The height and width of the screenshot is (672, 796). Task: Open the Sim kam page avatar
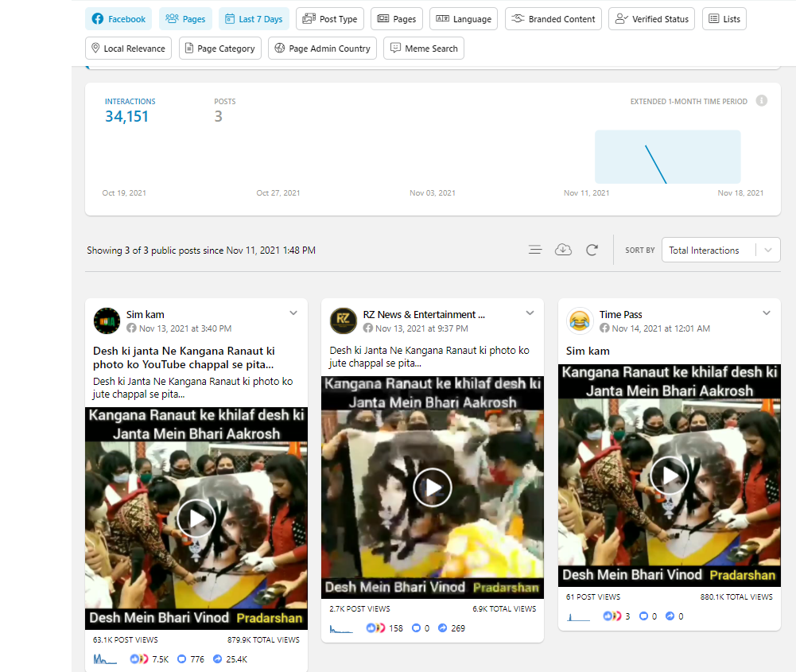107,321
